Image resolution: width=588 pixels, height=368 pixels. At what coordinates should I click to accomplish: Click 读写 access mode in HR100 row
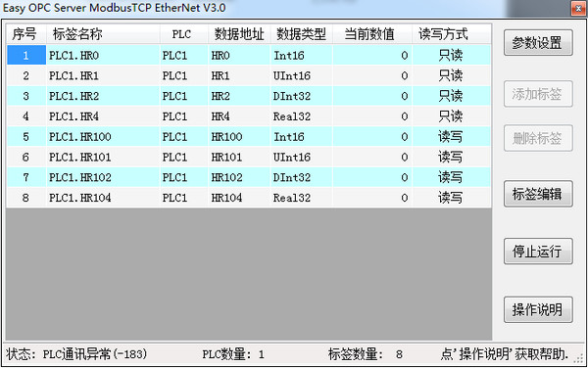click(451, 137)
